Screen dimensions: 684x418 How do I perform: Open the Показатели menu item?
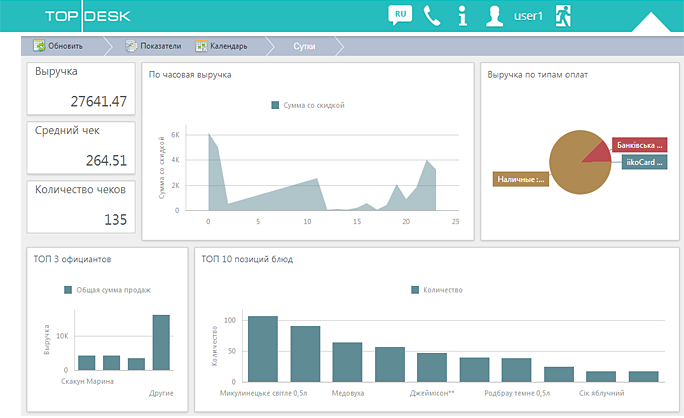click(x=161, y=46)
